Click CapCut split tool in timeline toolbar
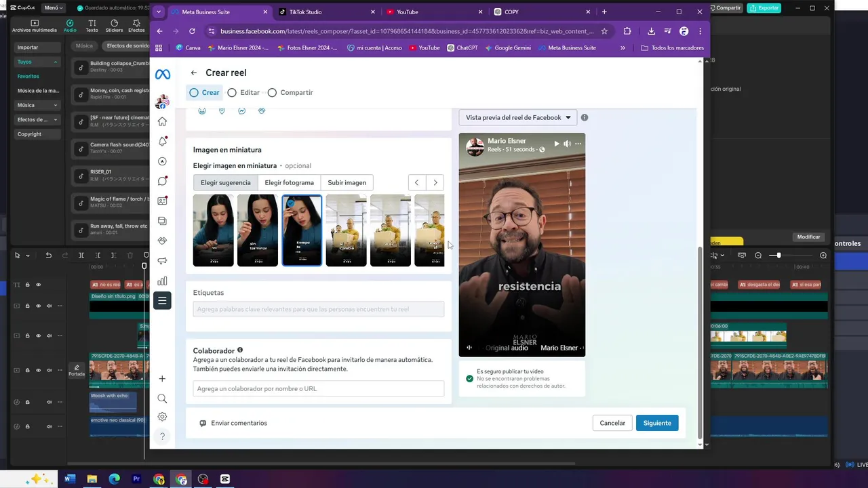 (x=81, y=256)
